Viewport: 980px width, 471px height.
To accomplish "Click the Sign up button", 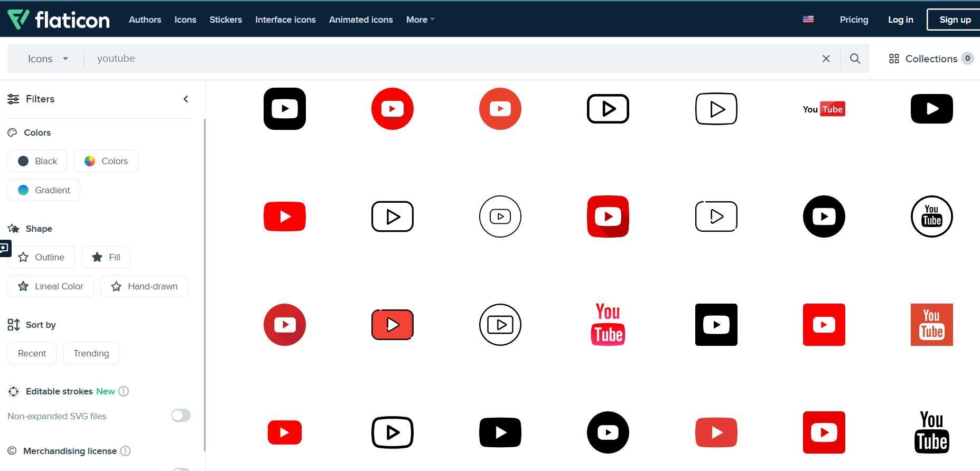I will [x=955, y=20].
